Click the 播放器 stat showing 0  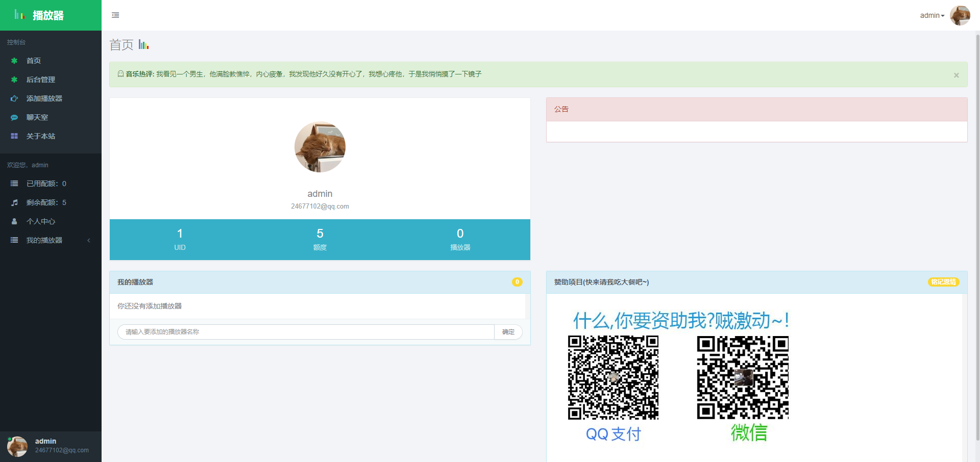(x=460, y=240)
